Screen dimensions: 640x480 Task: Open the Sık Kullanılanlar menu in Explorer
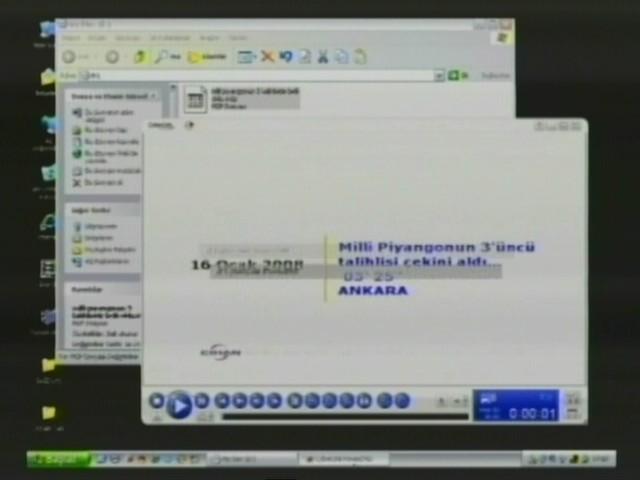click(170, 38)
